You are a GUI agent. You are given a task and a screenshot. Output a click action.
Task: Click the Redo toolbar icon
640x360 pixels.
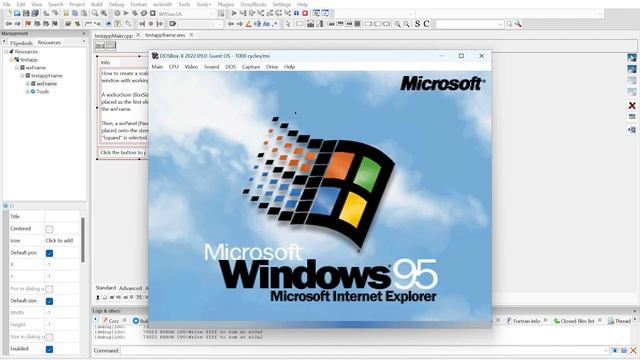point(55,13)
